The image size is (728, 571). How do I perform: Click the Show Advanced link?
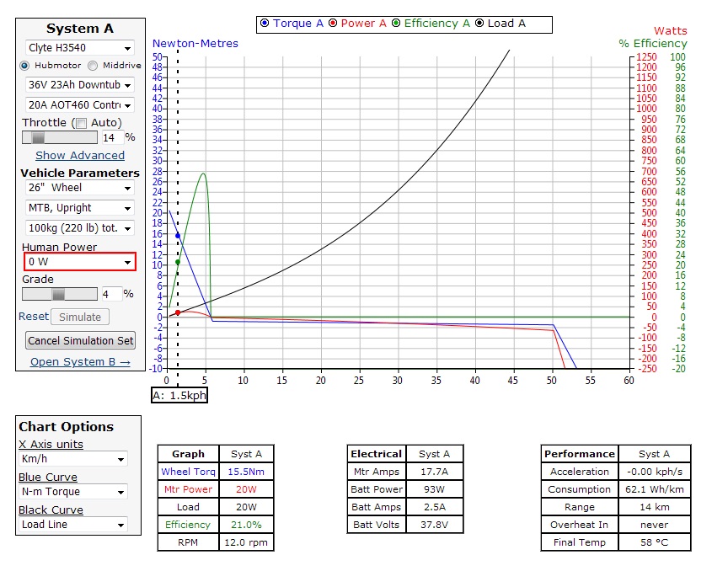pos(80,156)
